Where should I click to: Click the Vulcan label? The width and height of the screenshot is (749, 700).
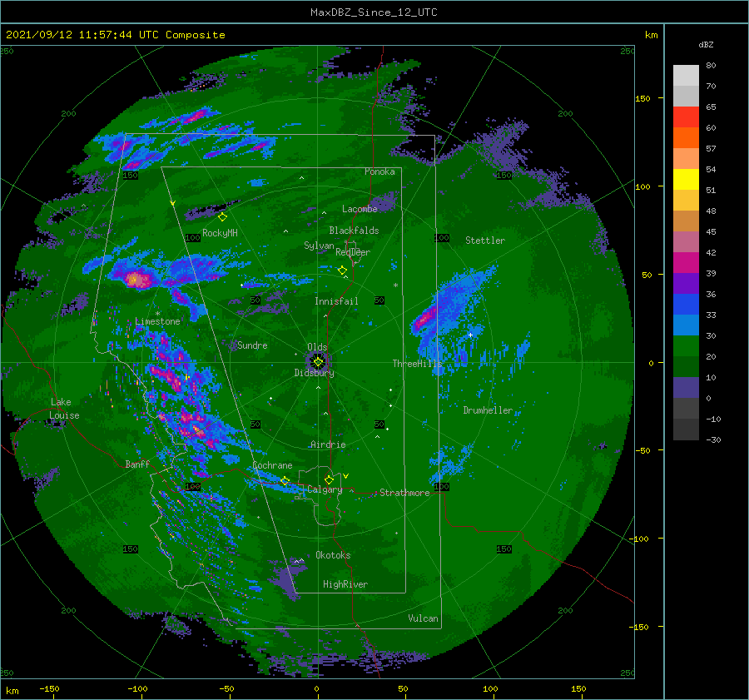pos(423,618)
